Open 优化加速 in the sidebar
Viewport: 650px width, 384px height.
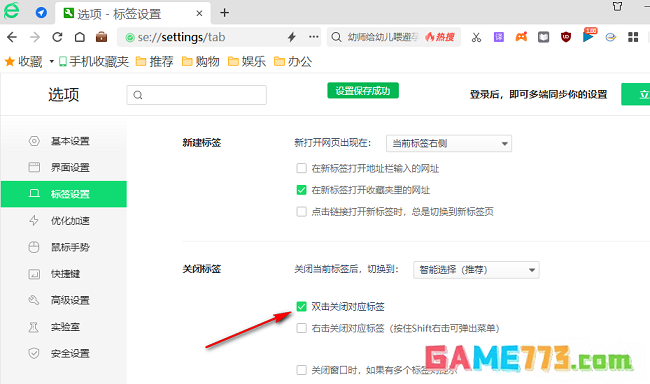(x=64, y=221)
